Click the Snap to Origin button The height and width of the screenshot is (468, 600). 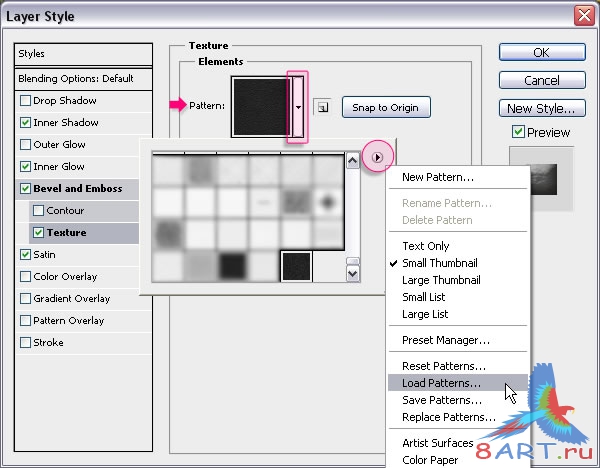pyautogui.click(x=386, y=108)
